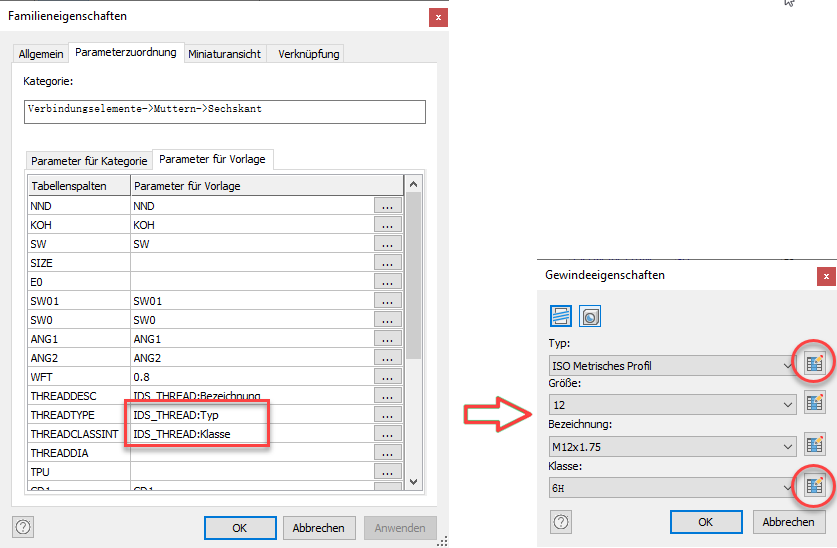Close the Familieneigenschaften dialog
Image resolution: width=837 pixels, height=548 pixels.
(438, 18)
